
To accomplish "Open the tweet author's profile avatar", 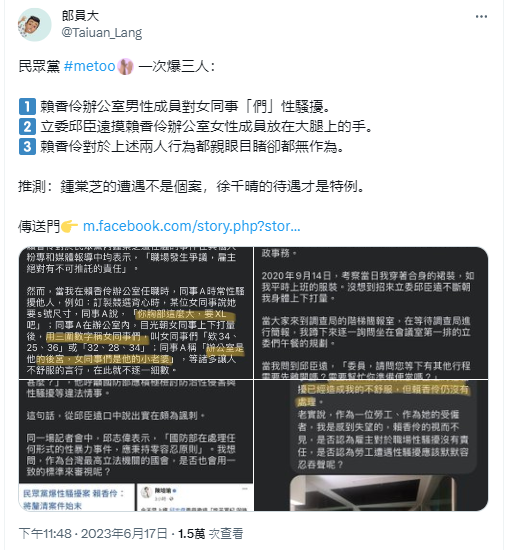I will (x=34, y=25).
